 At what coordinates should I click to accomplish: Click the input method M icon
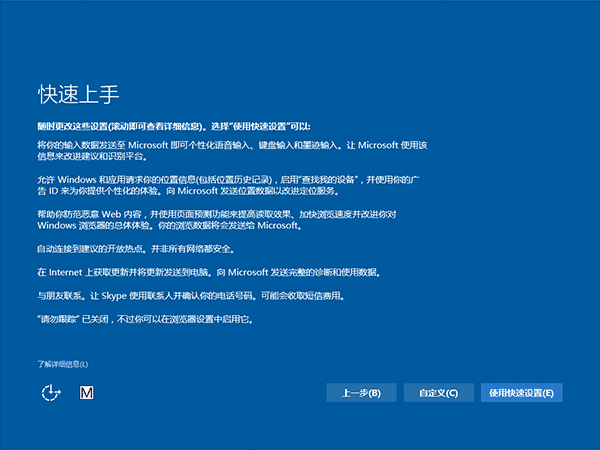point(86,393)
